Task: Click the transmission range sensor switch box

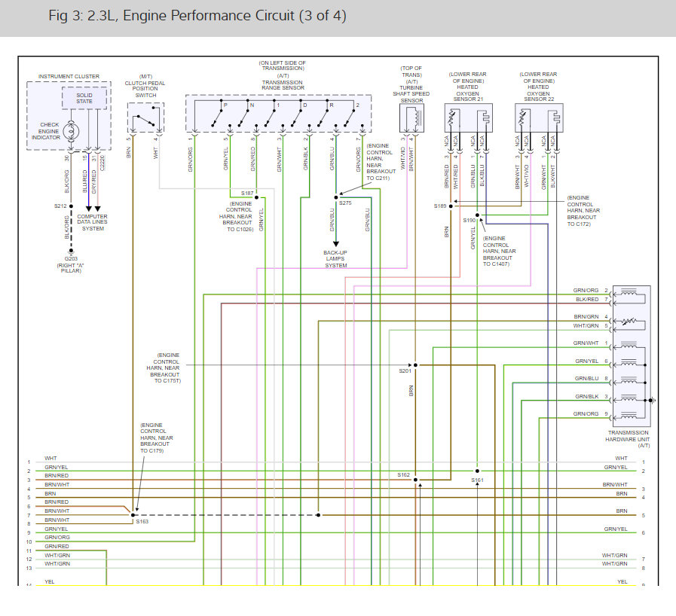Action: click(x=279, y=113)
